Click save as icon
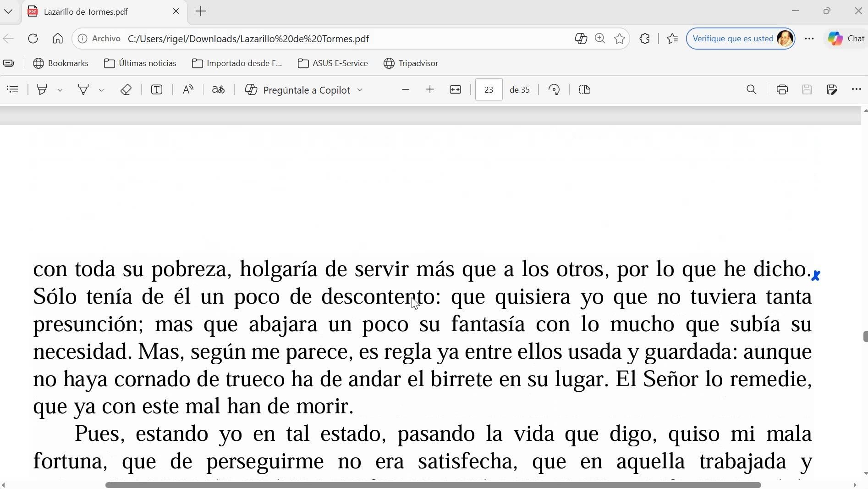Screen dimensions: 868x489 click(832, 89)
